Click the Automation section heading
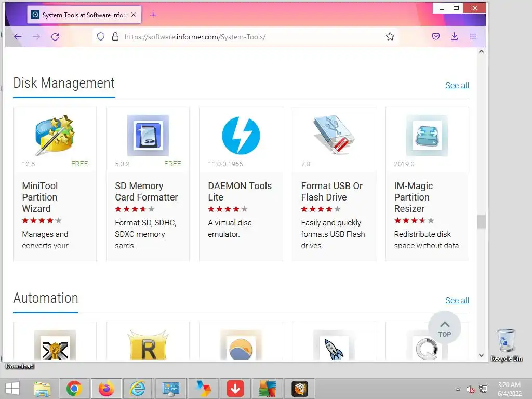 46,298
